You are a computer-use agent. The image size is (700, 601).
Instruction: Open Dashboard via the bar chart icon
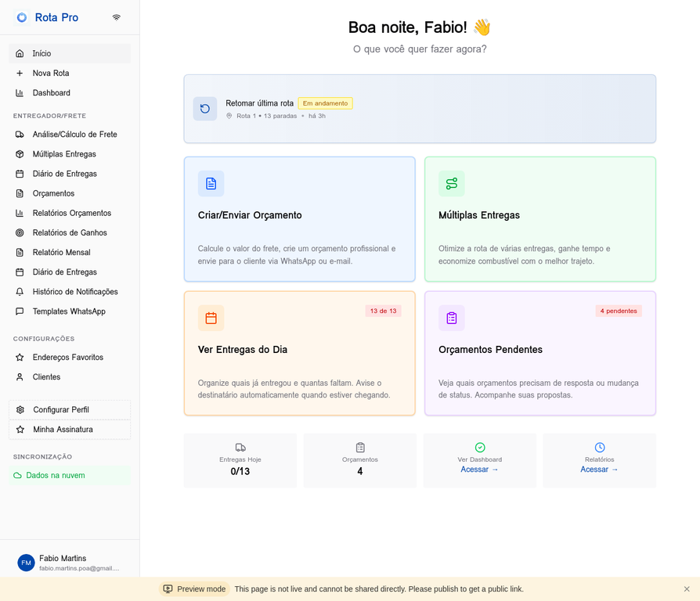pyautogui.click(x=18, y=92)
